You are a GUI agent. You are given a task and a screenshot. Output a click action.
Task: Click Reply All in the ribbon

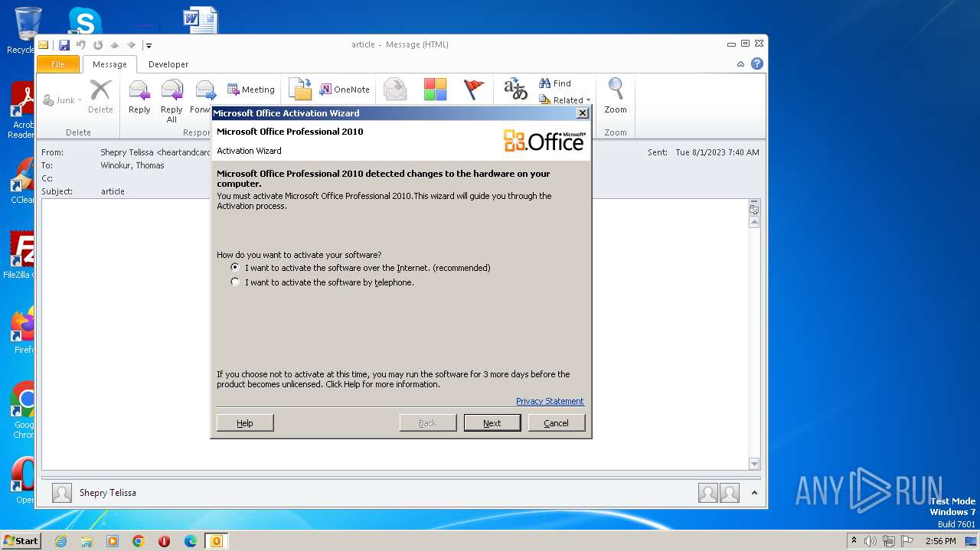pyautogui.click(x=171, y=101)
